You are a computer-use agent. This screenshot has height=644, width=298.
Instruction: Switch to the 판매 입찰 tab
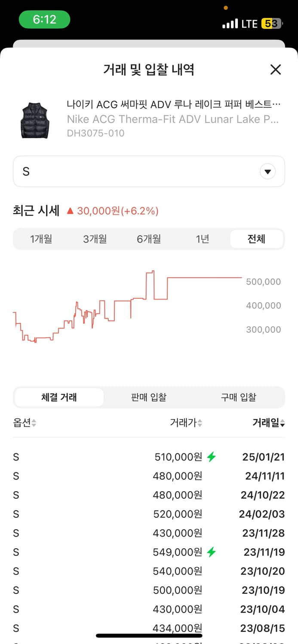click(x=148, y=397)
